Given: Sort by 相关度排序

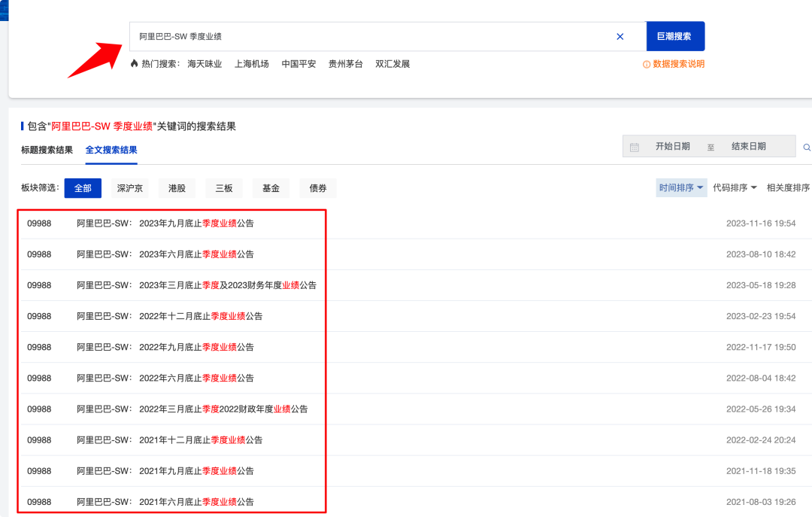Looking at the screenshot, I should [788, 187].
